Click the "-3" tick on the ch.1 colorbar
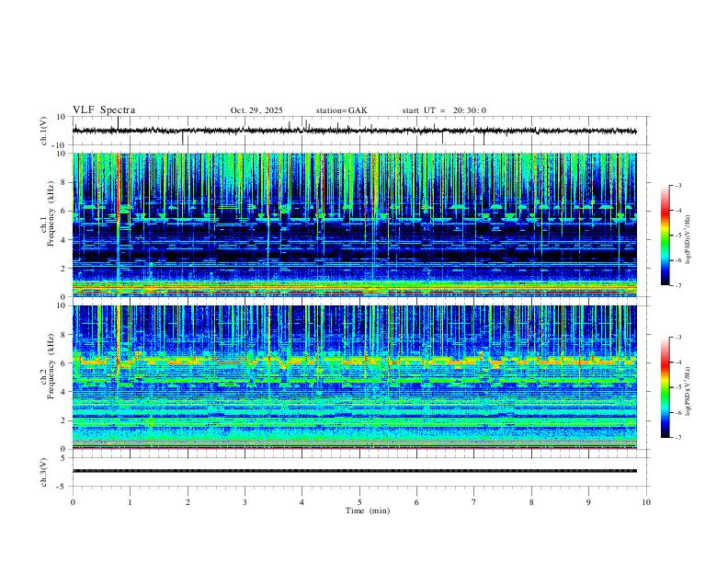The width and height of the screenshot is (728, 563). pos(677,185)
